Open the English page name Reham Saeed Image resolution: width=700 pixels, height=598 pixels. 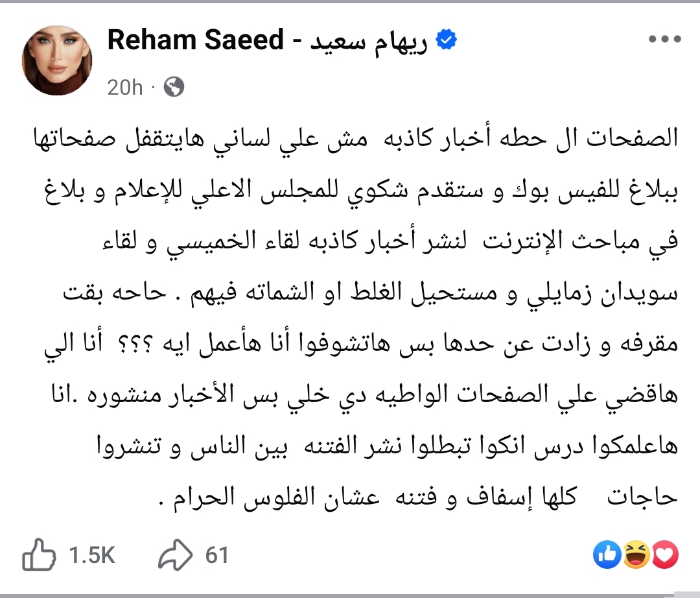tap(195, 41)
